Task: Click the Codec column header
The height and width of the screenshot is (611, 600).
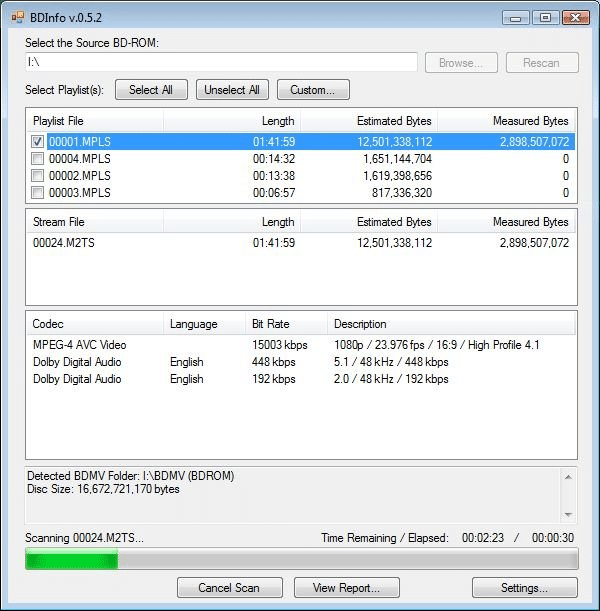Action: [x=95, y=324]
